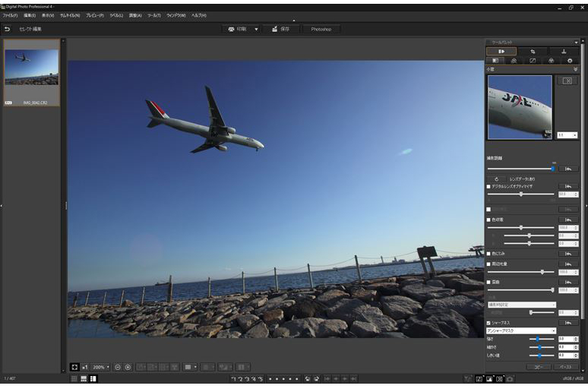Send image to Photoshop button
588x392 pixels.
(321, 29)
